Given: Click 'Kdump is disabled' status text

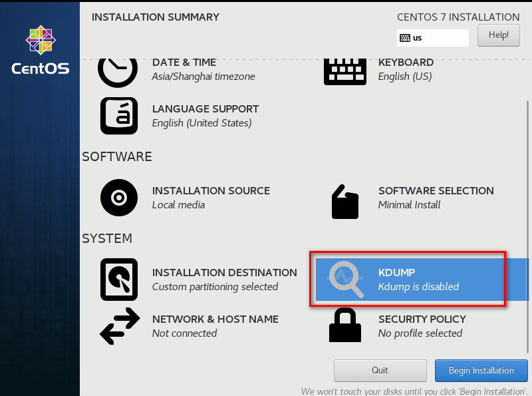Looking at the screenshot, I should [x=419, y=287].
